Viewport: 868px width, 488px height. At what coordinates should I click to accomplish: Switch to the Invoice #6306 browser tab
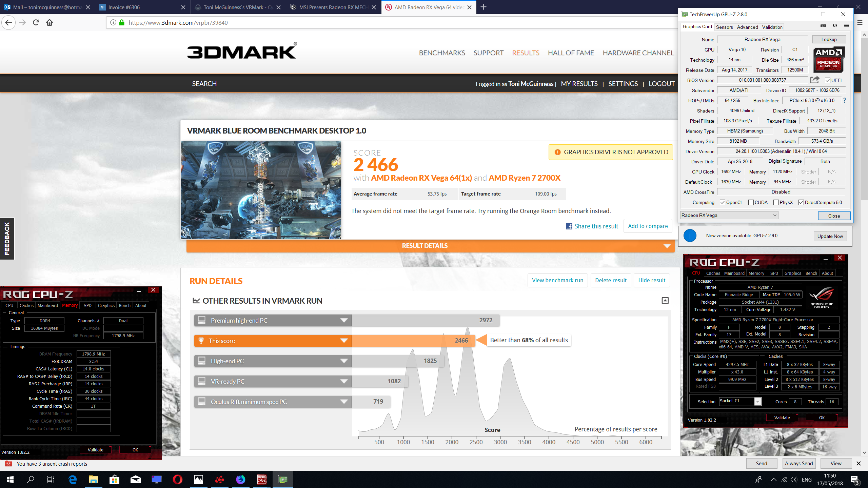click(x=143, y=7)
